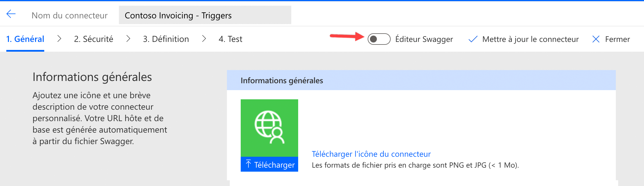The image size is (644, 186).
Task: Click the Informations générales panel header
Action: [x=421, y=80]
